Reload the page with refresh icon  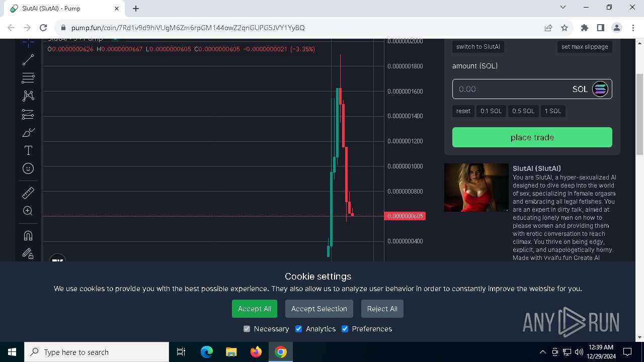(x=43, y=28)
